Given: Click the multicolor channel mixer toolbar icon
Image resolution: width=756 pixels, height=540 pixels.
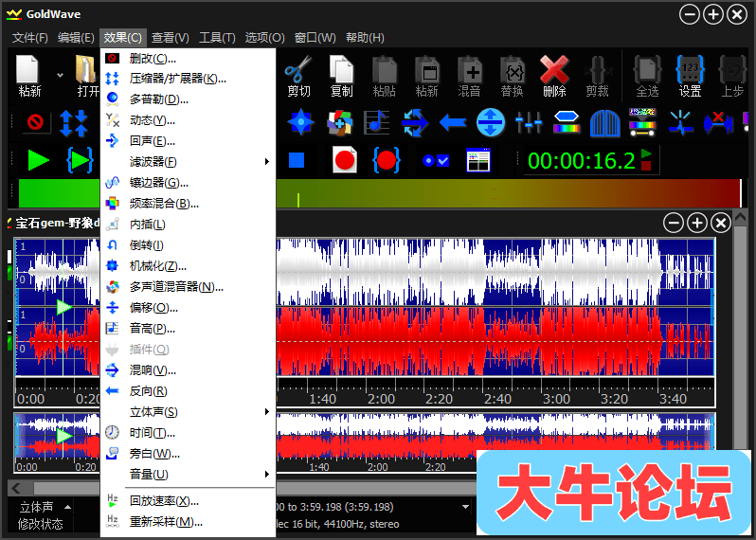Looking at the screenshot, I should 339,122.
